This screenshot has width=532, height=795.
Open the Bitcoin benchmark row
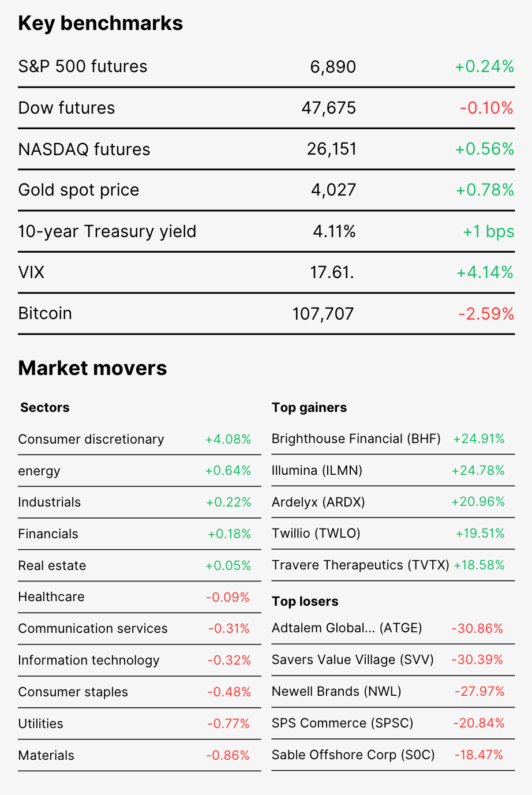click(266, 314)
